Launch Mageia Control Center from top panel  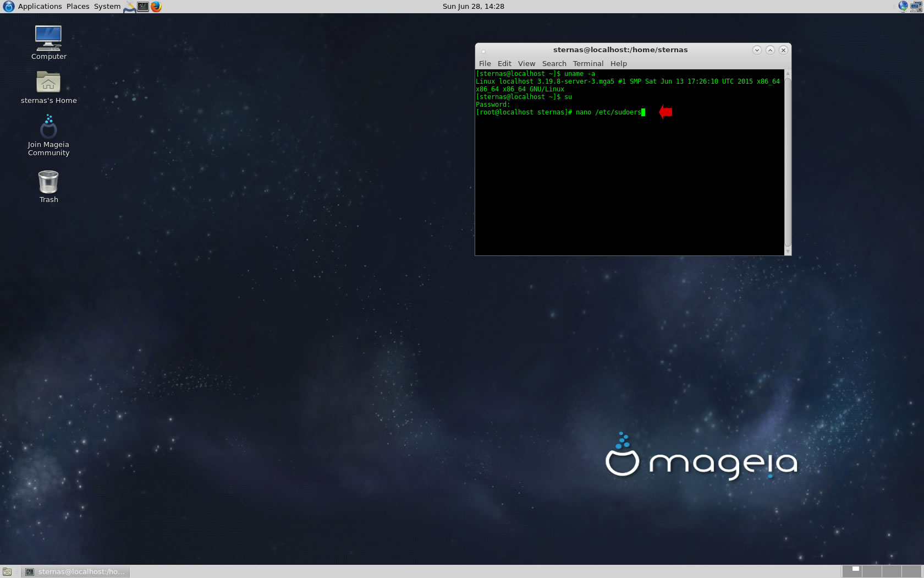129,7
